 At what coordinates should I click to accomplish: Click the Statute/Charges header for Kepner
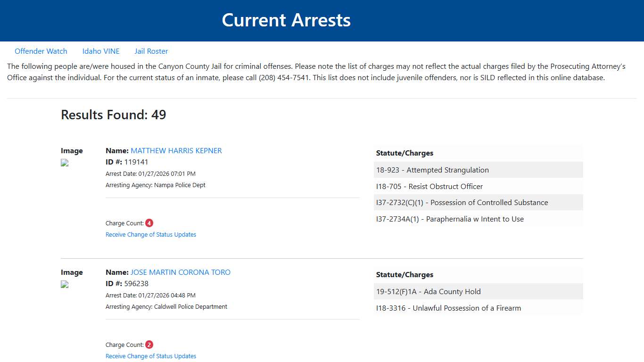(x=405, y=153)
